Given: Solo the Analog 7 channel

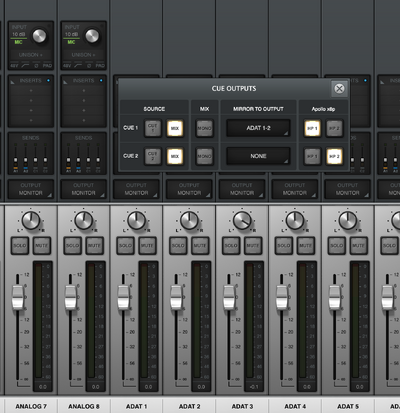Looking at the screenshot, I should pyautogui.click(x=20, y=245).
